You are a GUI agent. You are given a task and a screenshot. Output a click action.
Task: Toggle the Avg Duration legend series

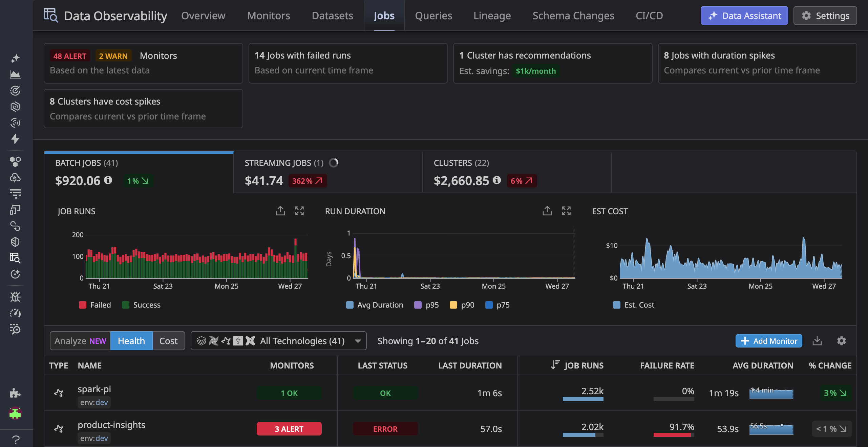click(375, 305)
